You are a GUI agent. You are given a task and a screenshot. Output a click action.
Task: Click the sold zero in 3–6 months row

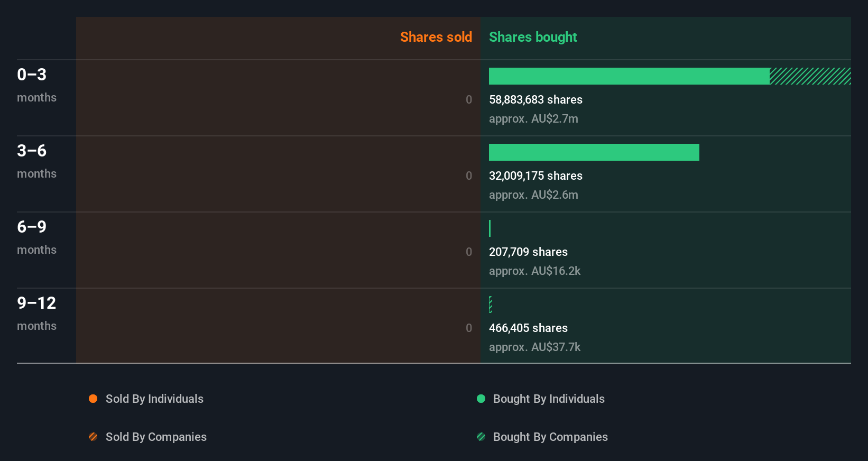pos(469,176)
